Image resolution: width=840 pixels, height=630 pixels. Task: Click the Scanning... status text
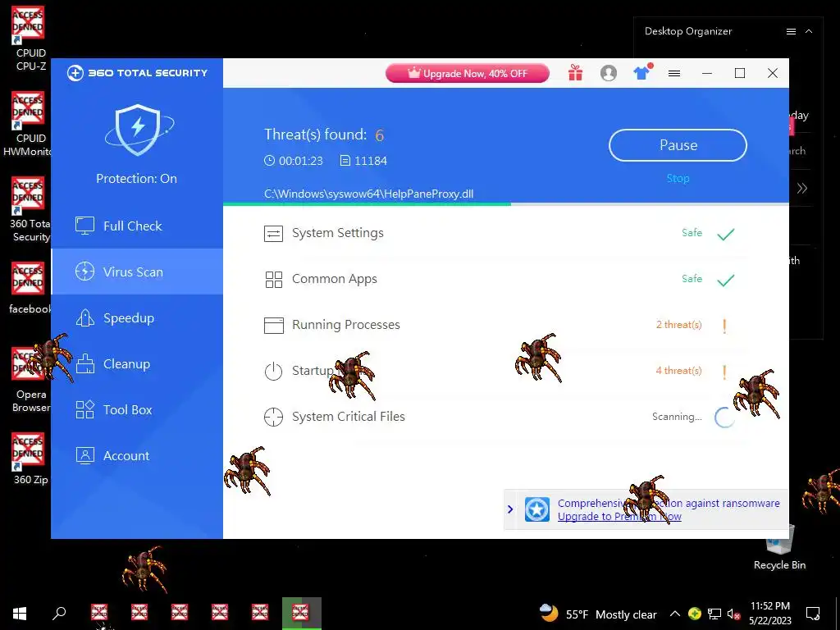coord(677,417)
